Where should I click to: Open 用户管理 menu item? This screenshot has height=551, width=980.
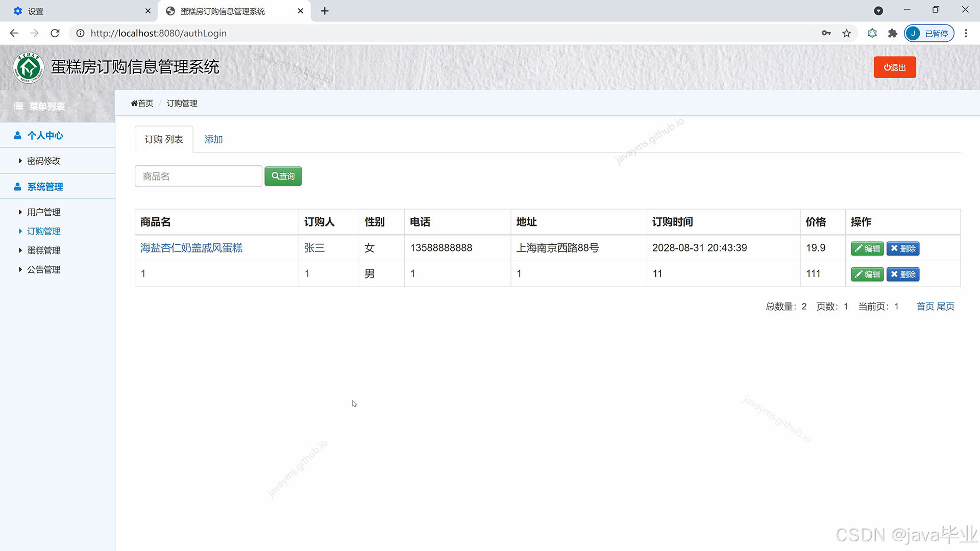pyautogui.click(x=44, y=212)
